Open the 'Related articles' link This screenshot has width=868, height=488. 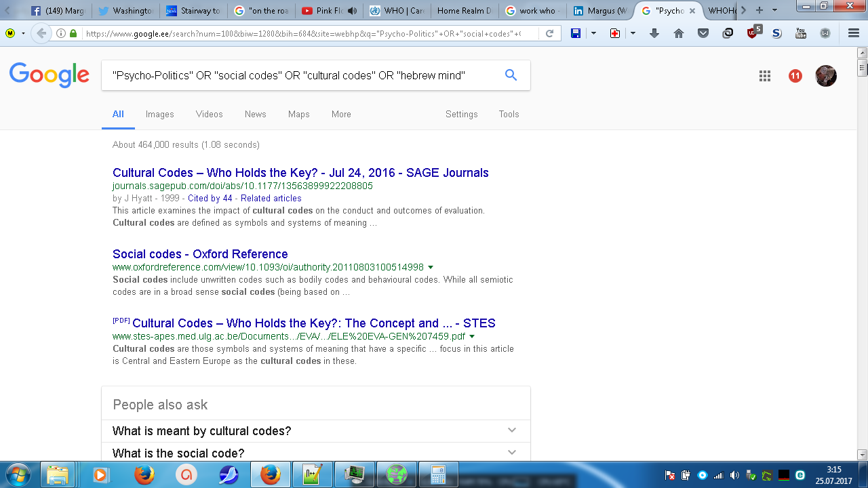(x=271, y=199)
